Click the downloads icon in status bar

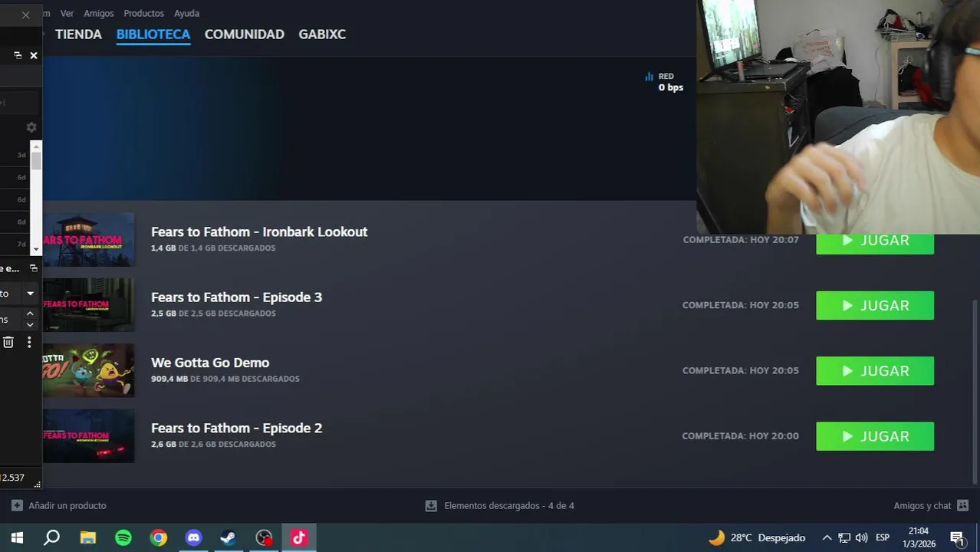pyautogui.click(x=431, y=506)
